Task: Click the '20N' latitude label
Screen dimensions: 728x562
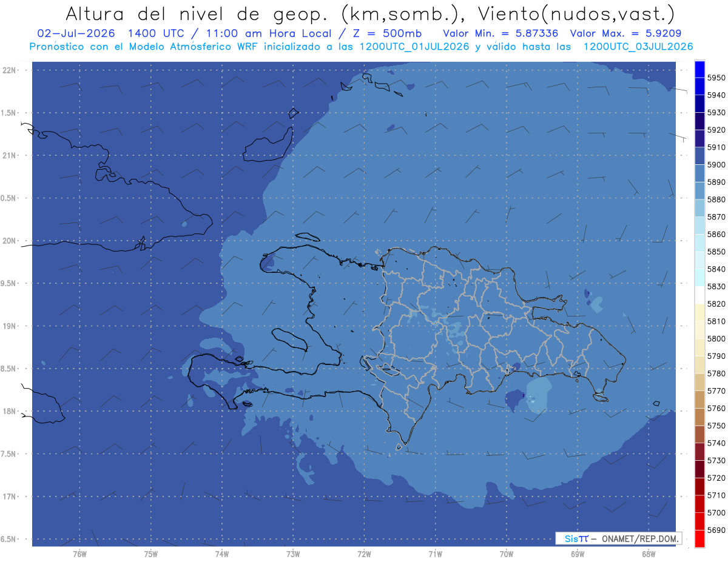Action: coord(9,241)
